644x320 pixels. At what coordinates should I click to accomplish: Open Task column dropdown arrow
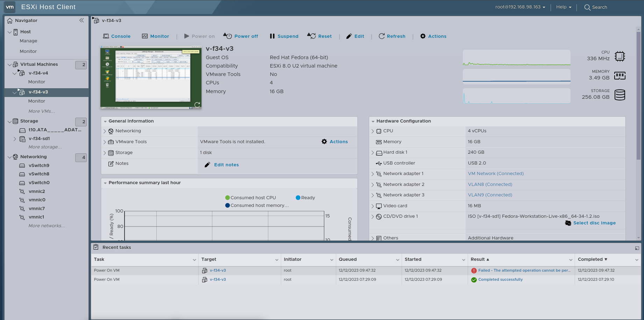point(194,259)
